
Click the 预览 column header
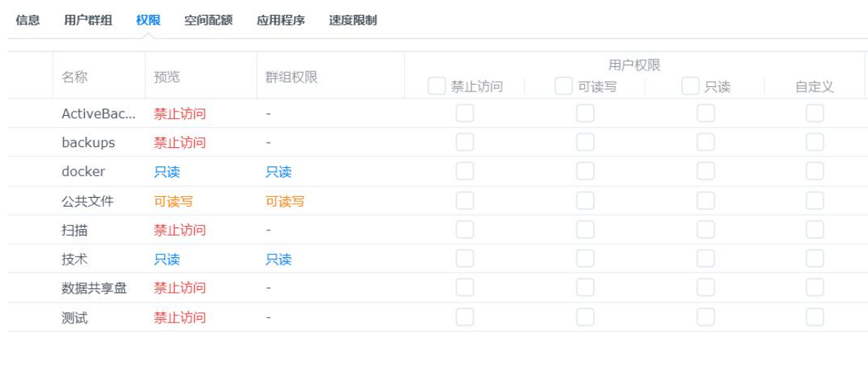[166, 77]
